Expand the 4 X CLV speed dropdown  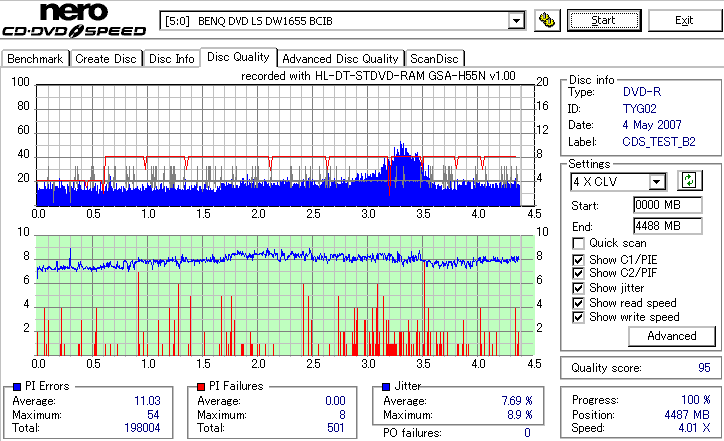click(656, 182)
